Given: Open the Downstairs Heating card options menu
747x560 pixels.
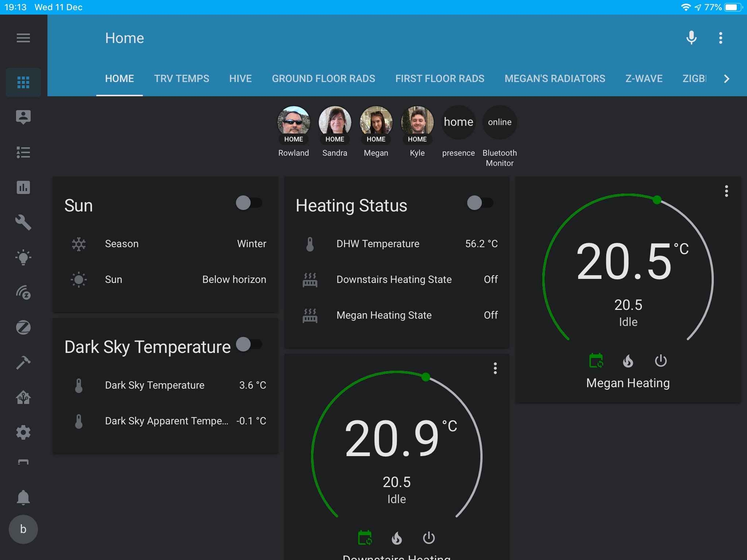Looking at the screenshot, I should tap(495, 369).
